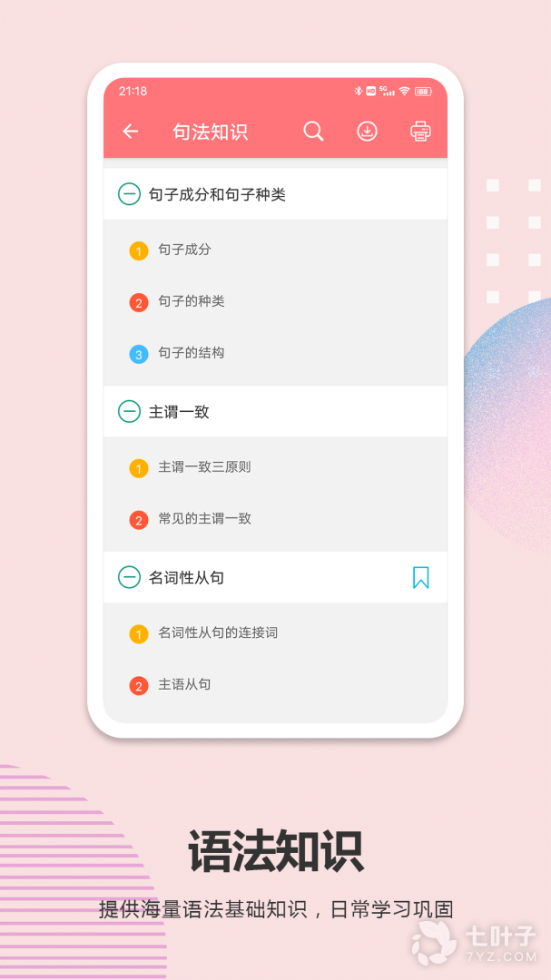Collapse the 句子成分和句子种类 section
This screenshot has height=980, width=551.
point(130,194)
